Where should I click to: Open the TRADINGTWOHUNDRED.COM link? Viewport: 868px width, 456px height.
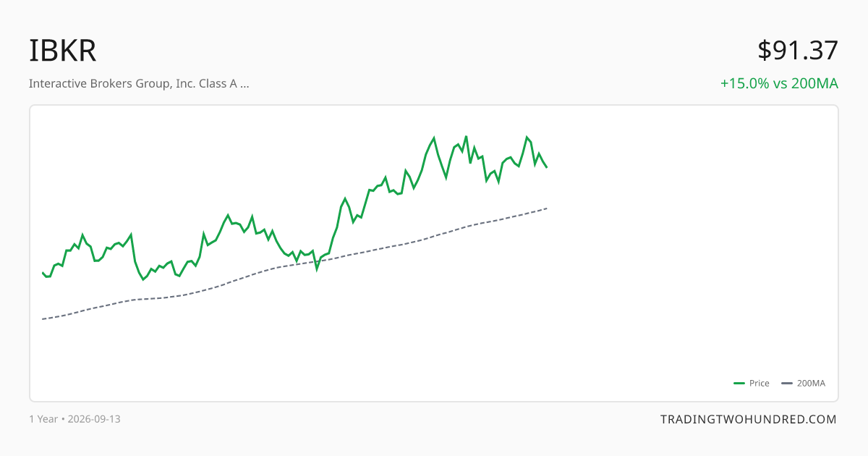coord(749,419)
